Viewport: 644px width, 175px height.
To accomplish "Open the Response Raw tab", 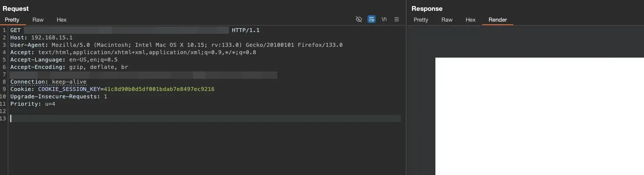I will [x=447, y=19].
